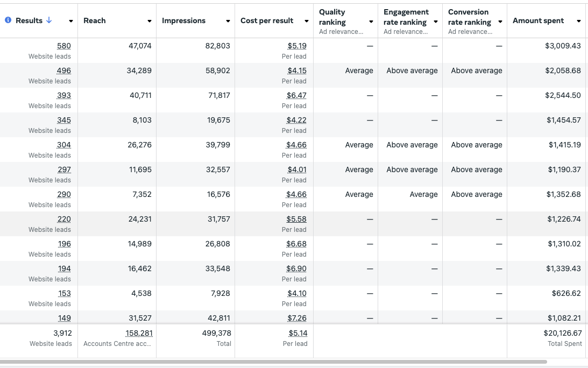Image resolution: width=588 pixels, height=368 pixels.
Task: Select the 47,074 reach cell
Action: (x=140, y=46)
